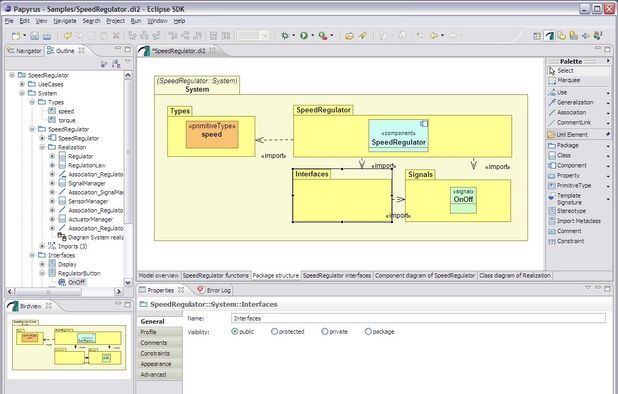618x394 pixels.
Task: Click the yellow Back navigation arrow
Action: [x=434, y=36]
